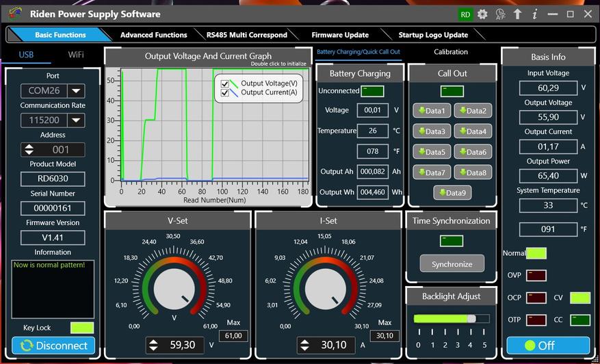Click the V-Set value field showing 59,30
This screenshot has width=600, height=364.
[181, 346]
